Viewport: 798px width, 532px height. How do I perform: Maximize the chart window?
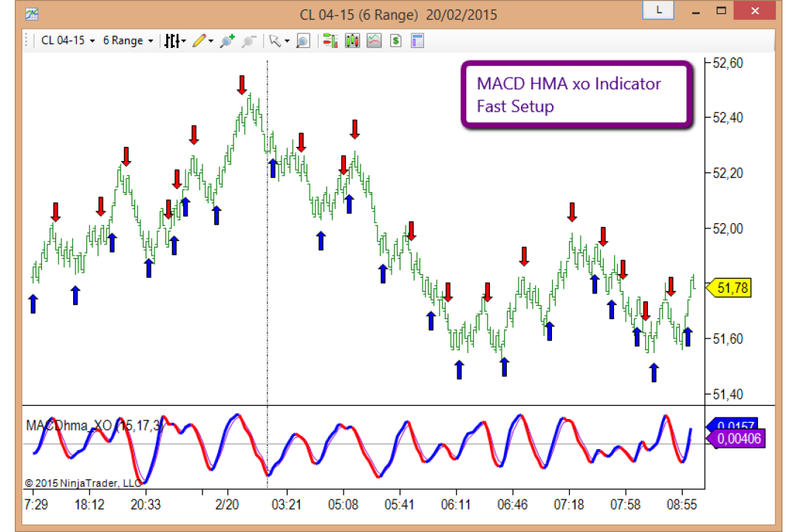point(721,10)
